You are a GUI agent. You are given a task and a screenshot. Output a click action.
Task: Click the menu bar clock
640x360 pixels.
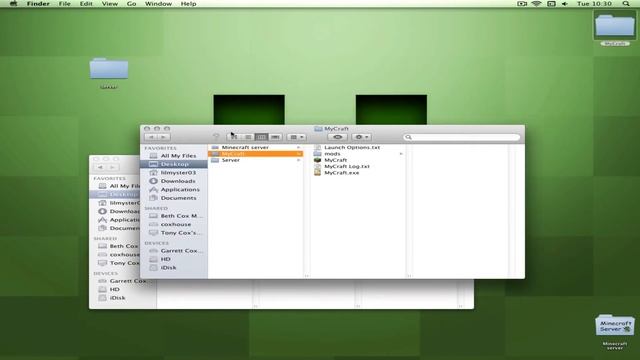[594, 4]
